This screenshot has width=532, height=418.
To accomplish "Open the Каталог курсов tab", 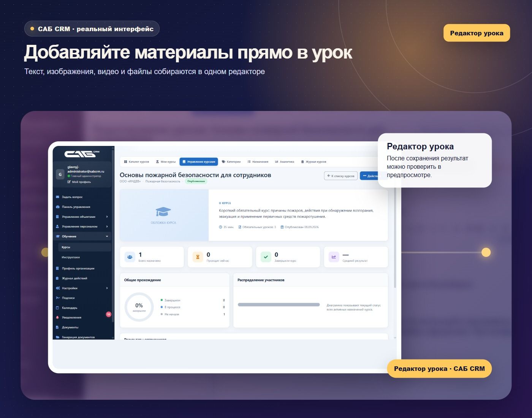I will [136, 161].
